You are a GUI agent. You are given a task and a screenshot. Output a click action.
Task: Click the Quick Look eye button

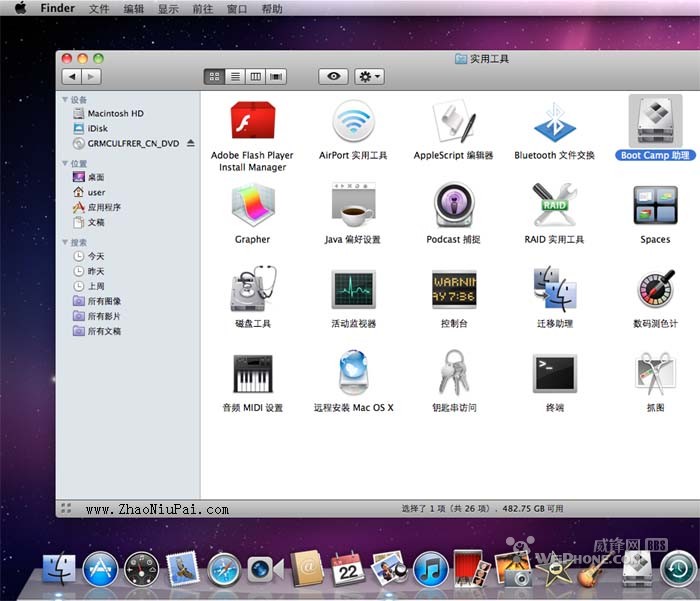(333, 76)
